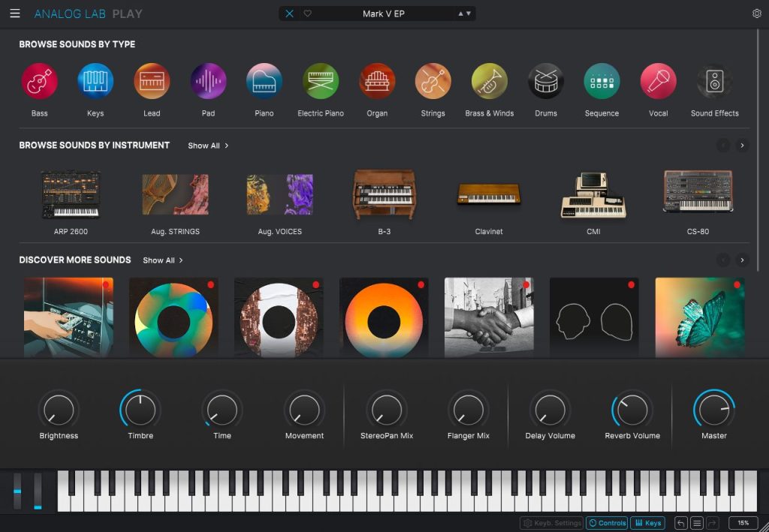This screenshot has height=532, width=769.
Task: Select the Bass sound type icon
Action: pos(39,81)
